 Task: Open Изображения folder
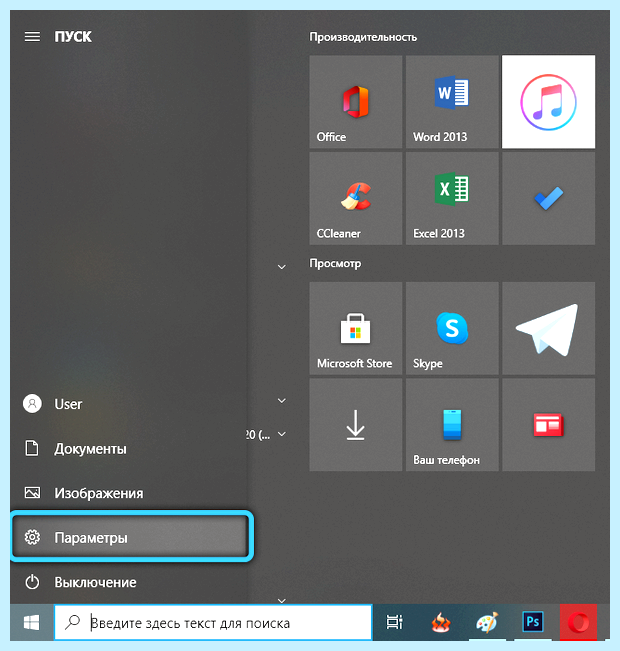[x=130, y=493]
